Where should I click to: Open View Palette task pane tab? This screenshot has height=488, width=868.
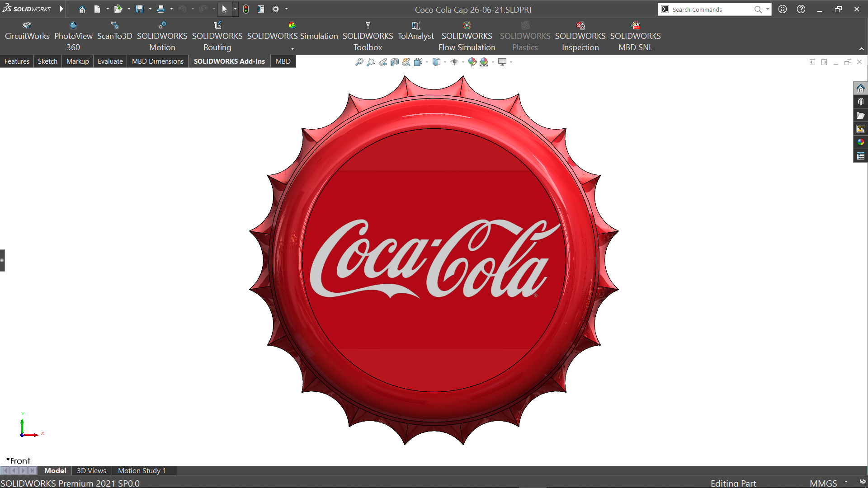[861, 129]
